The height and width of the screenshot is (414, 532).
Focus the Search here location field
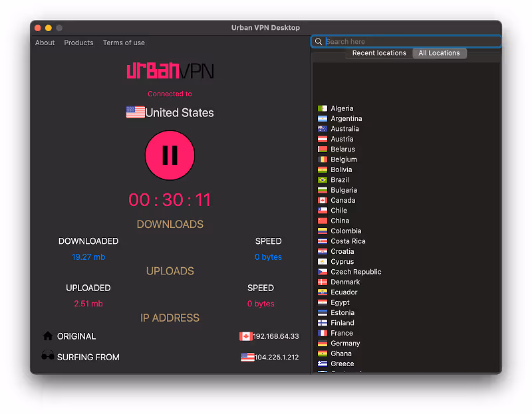click(406, 42)
